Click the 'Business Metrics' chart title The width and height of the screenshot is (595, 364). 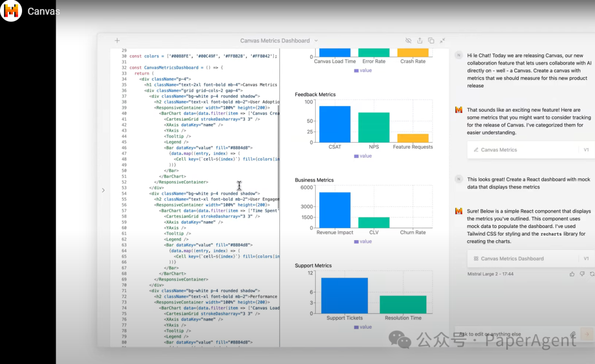pyautogui.click(x=314, y=180)
